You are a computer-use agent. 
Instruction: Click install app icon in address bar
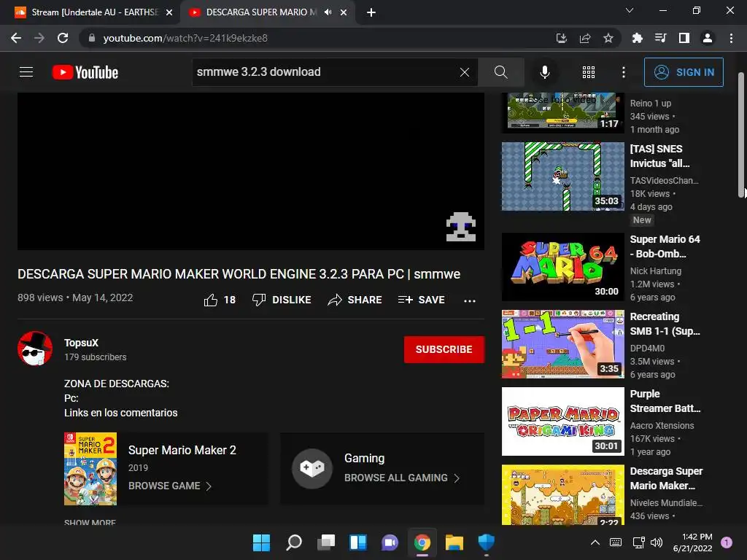(x=562, y=38)
